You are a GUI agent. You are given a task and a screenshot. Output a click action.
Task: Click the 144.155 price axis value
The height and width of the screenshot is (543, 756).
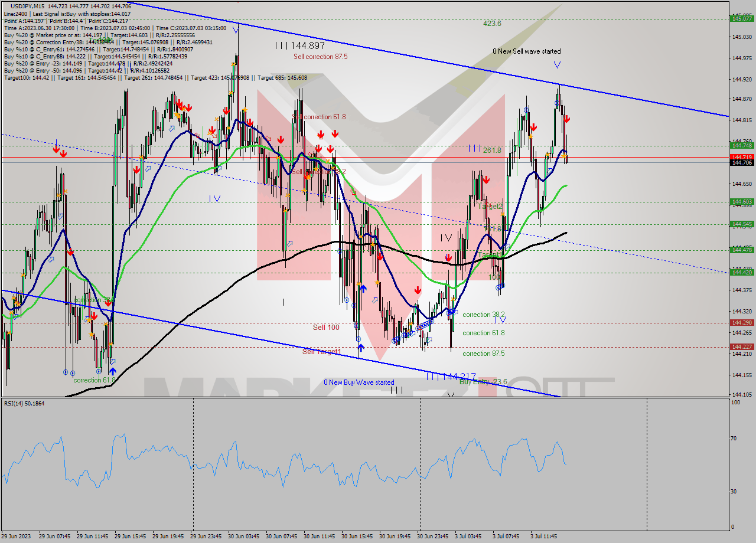click(x=742, y=375)
